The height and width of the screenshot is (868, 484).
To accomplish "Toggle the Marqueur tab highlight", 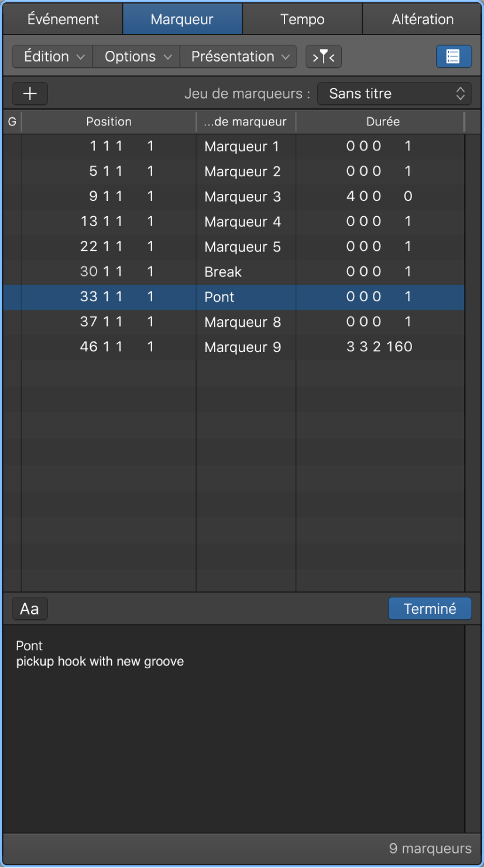I will click(182, 19).
